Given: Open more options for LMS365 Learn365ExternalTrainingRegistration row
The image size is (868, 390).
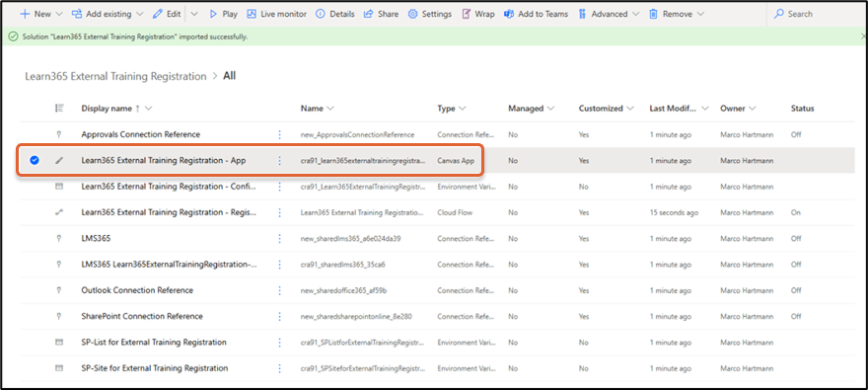Looking at the screenshot, I should tap(279, 265).
